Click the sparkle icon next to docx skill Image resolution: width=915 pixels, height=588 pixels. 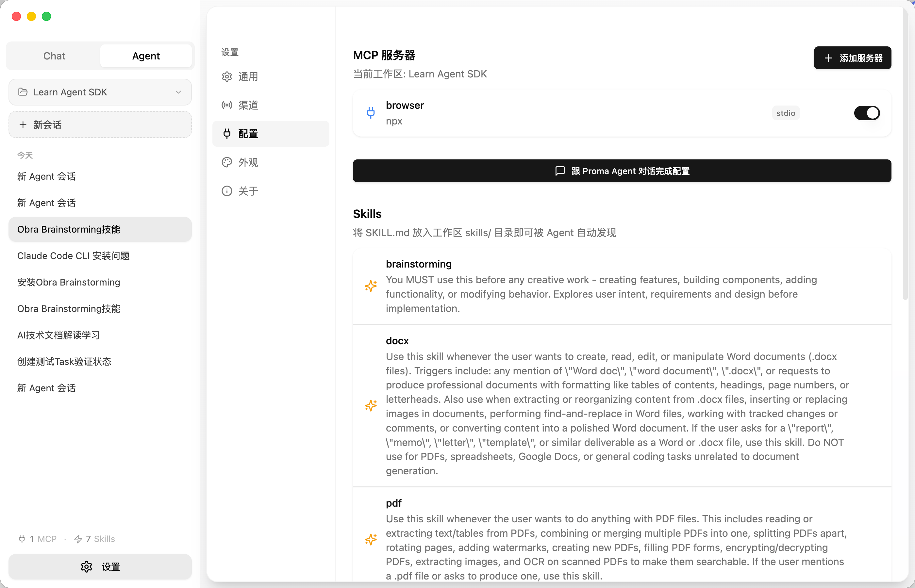pos(371,405)
